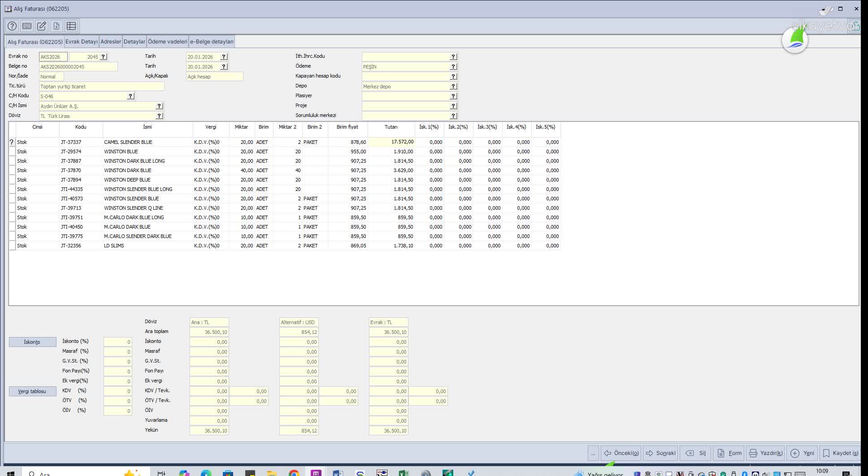Open the Ödeme vadeleri tab
The height and width of the screenshot is (476, 868).
click(168, 42)
